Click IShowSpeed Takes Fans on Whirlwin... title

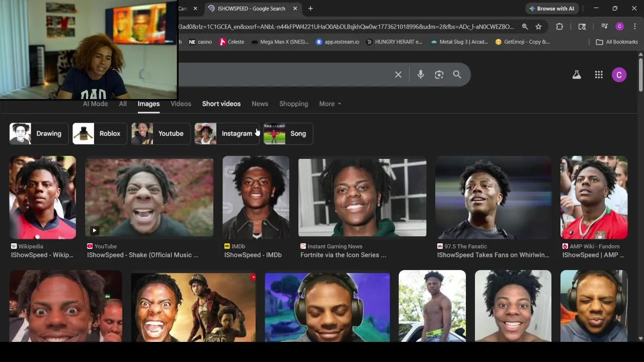[x=493, y=255]
